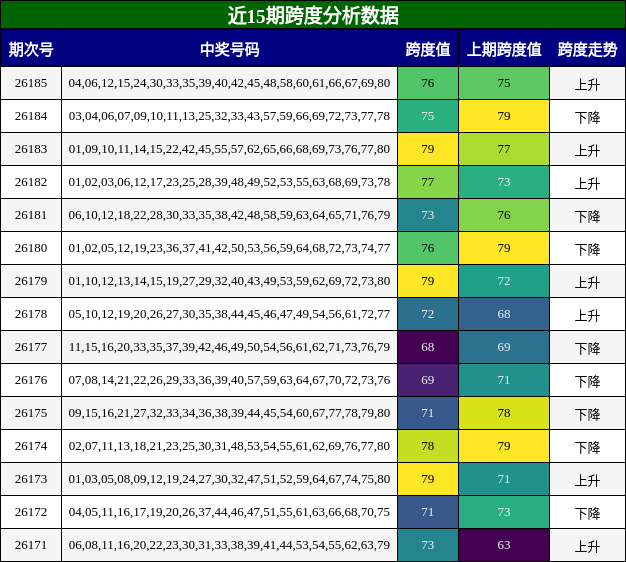Click the 中奖号码 column header
This screenshot has height=562, width=626.
click(x=230, y=49)
